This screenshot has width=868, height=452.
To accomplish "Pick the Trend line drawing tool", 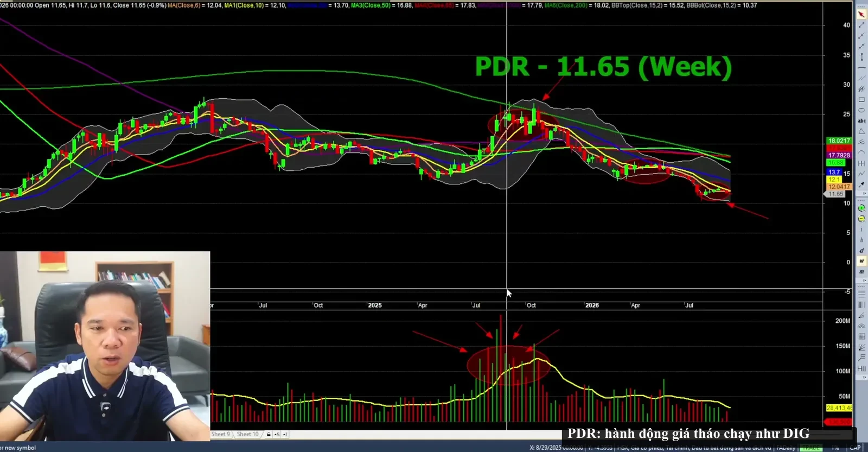I will [x=861, y=25].
